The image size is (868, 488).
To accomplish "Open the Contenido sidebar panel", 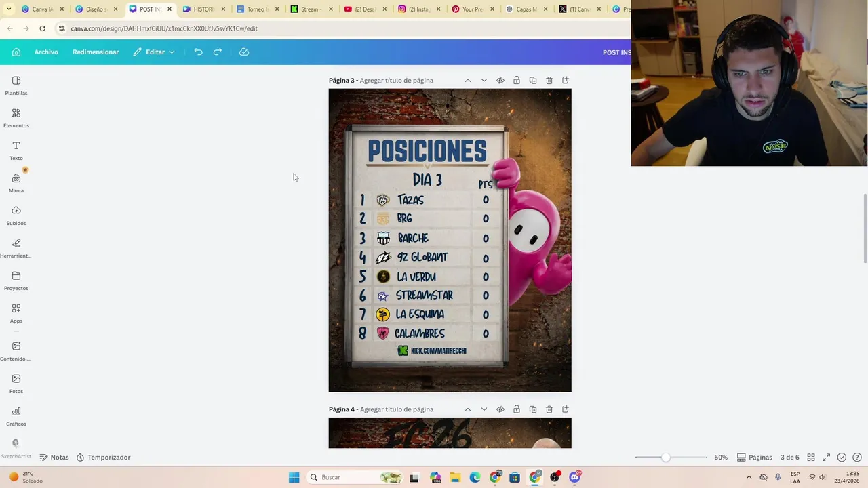I will (x=16, y=351).
